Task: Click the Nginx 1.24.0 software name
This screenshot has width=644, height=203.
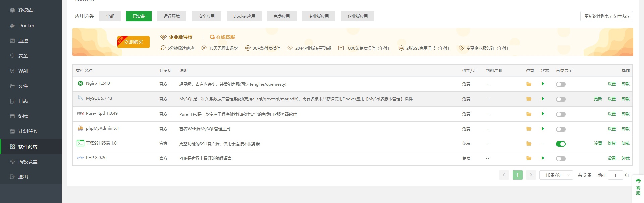Action: (x=98, y=83)
